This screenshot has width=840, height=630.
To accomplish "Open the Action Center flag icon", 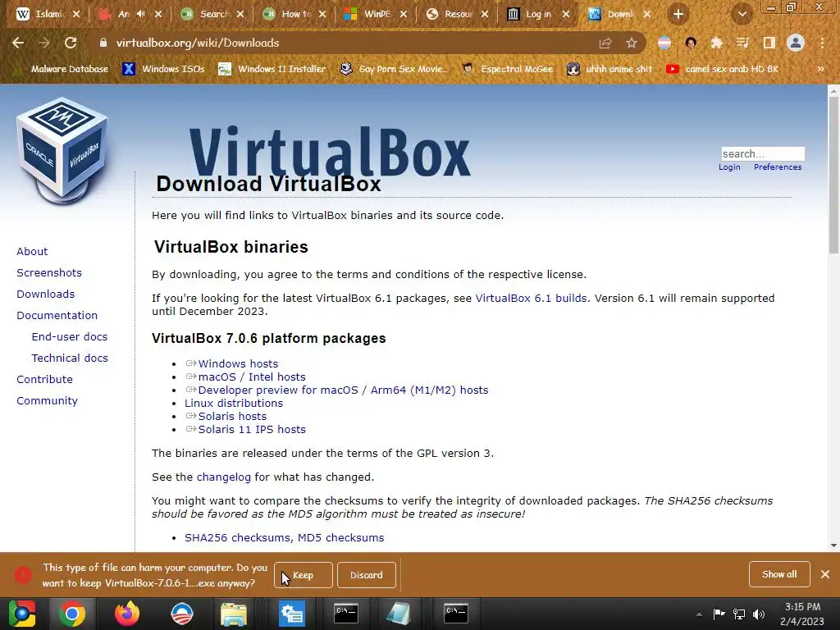I will (x=719, y=614).
